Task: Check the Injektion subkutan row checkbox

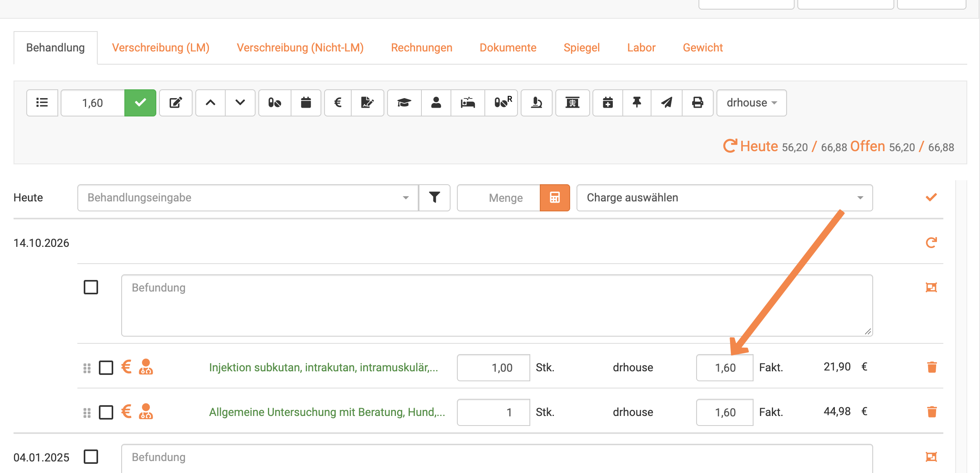Action: point(106,367)
